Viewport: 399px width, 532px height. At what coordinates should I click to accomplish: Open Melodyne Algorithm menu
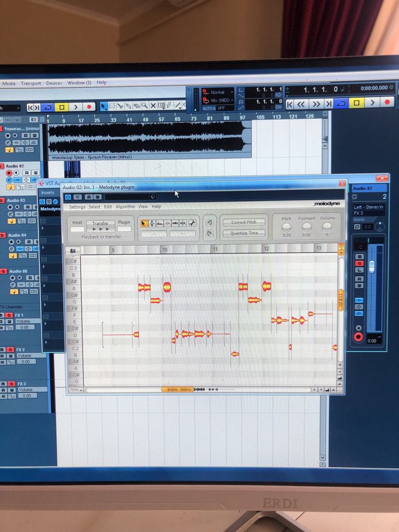point(125,206)
